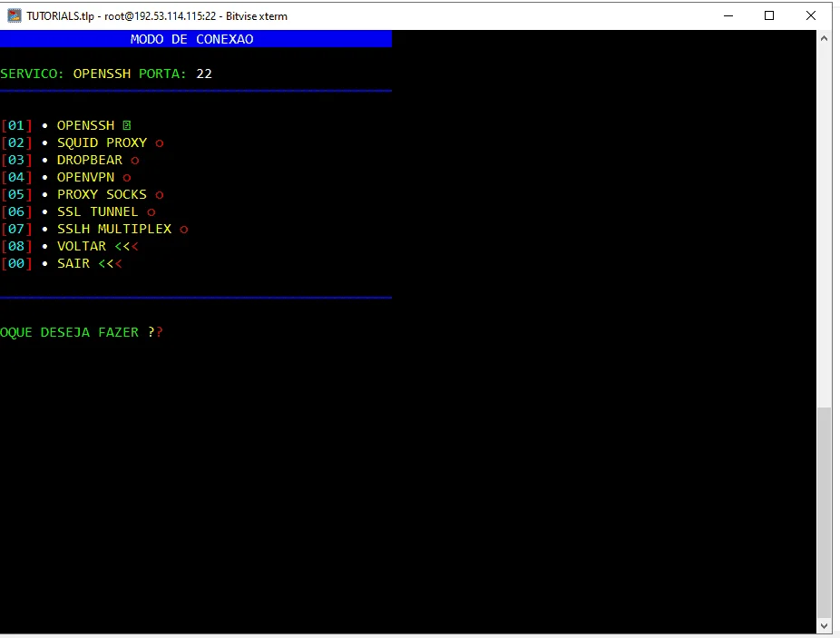Click the [07] option number
Viewport: 840px width, 638px height.
16,229
